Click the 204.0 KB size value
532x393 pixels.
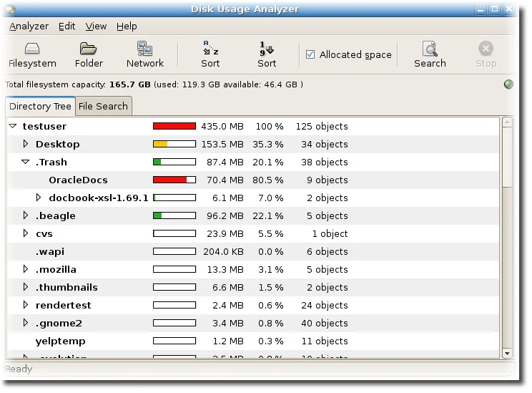[223, 252]
